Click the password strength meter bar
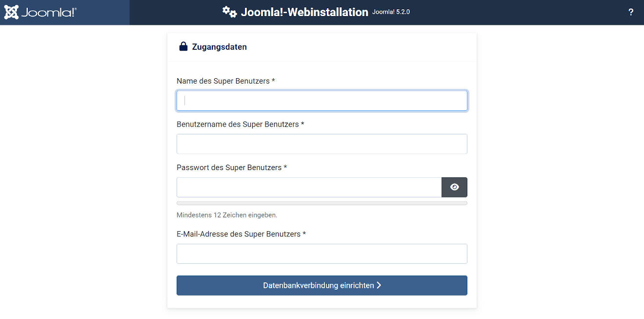Screen dimensions: 644x319 click(322, 203)
